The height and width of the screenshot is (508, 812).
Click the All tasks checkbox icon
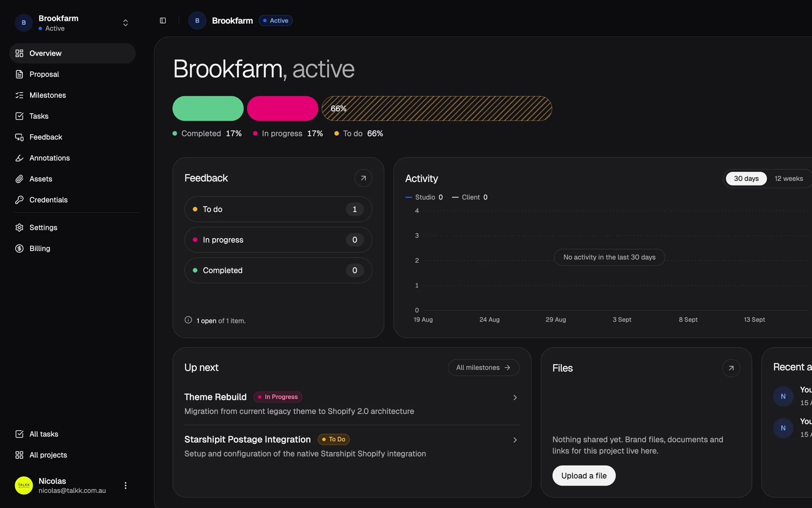point(19,434)
